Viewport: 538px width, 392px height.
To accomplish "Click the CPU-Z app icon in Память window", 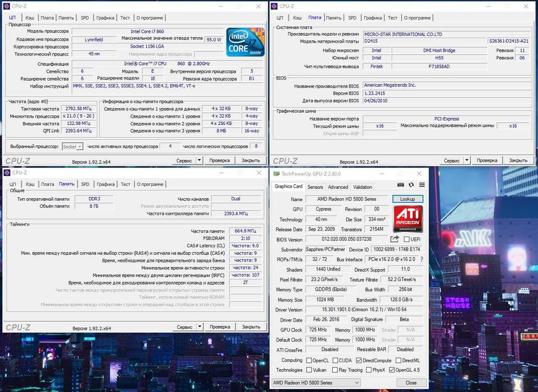I will click(x=7, y=172).
